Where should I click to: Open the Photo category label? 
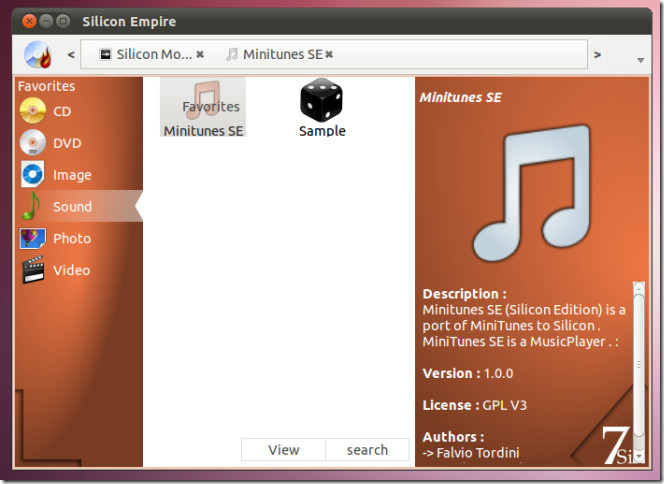(x=72, y=238)
